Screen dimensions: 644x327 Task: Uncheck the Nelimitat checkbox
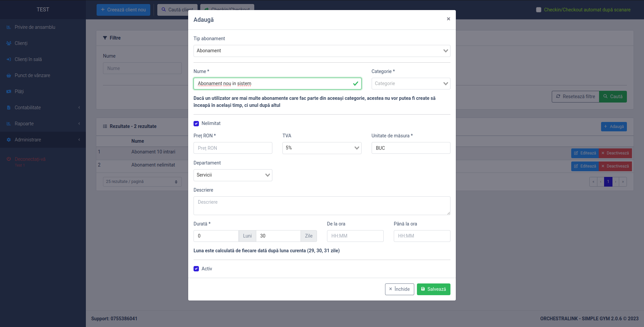196,124
